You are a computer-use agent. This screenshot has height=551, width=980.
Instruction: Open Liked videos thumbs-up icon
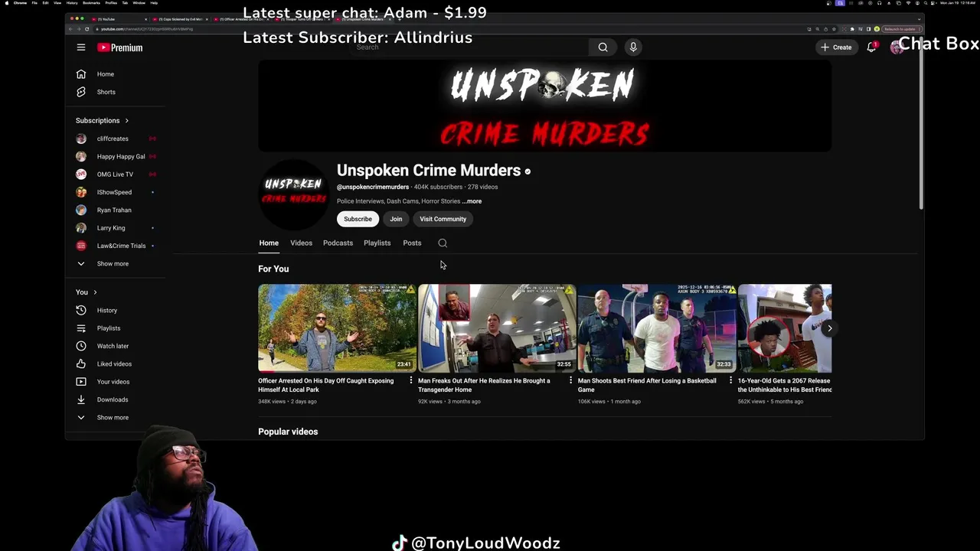pos(81,364)
